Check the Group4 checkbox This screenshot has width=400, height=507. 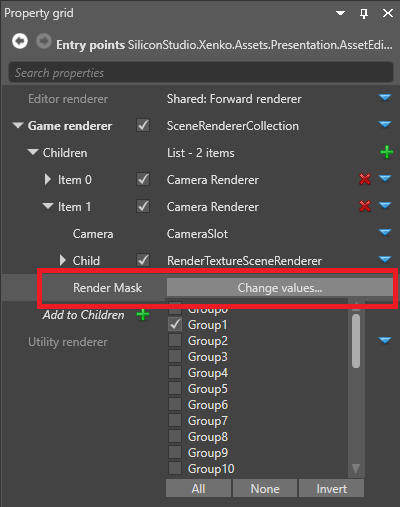point(175,372)
